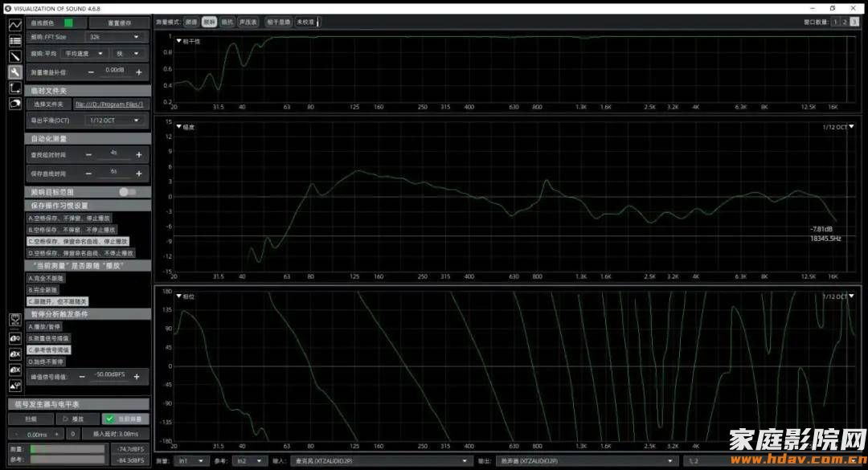The height and width of the screenshot is (470, 868).
Task: Switch to 阻抗 measurement mode tab
Action: (x=227, y=22)
